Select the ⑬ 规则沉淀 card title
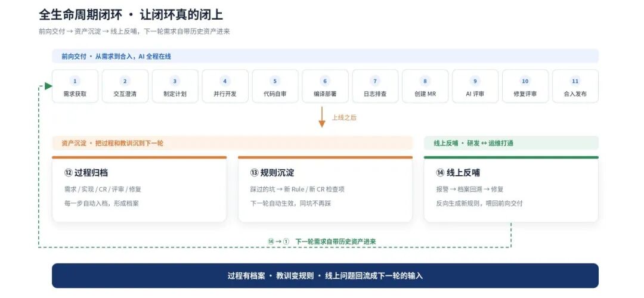644x298 pixels. (272, 173)
